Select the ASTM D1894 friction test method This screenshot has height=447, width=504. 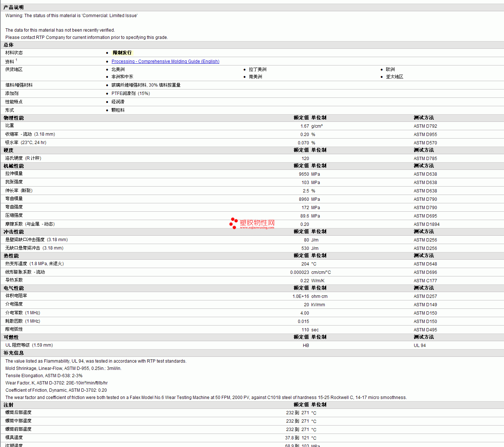coord(427,224)
